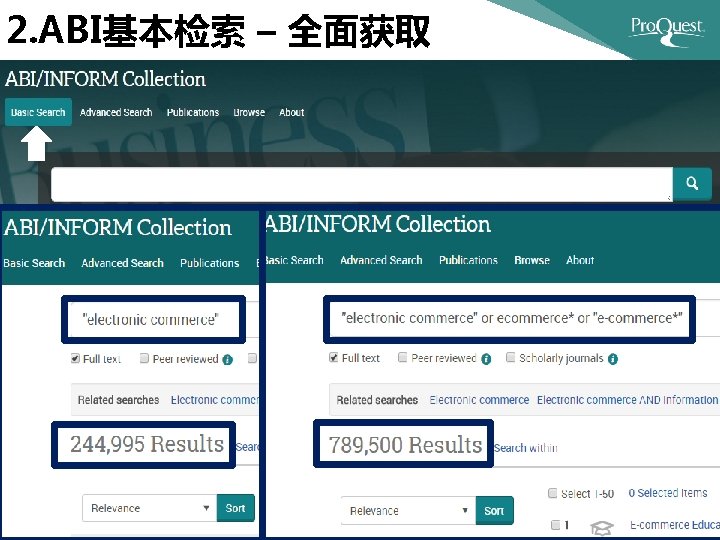Open Advanced Search in left lower panel

click(x=123, y=263)
